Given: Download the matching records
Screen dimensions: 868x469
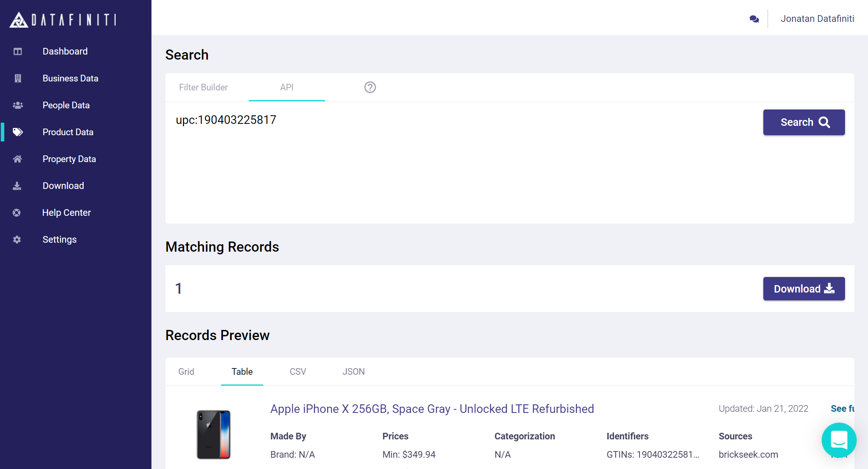Looking at the screenshot, I should 804,289.
